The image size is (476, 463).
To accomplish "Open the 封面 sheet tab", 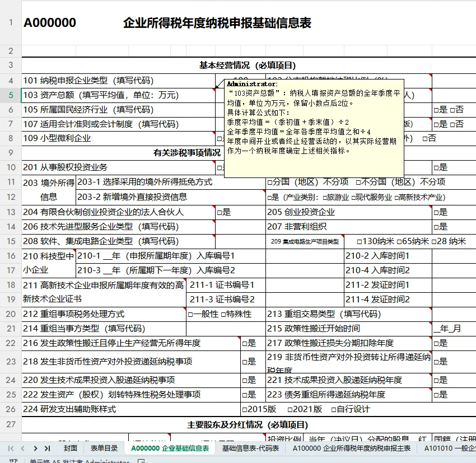I will (71, 448).
